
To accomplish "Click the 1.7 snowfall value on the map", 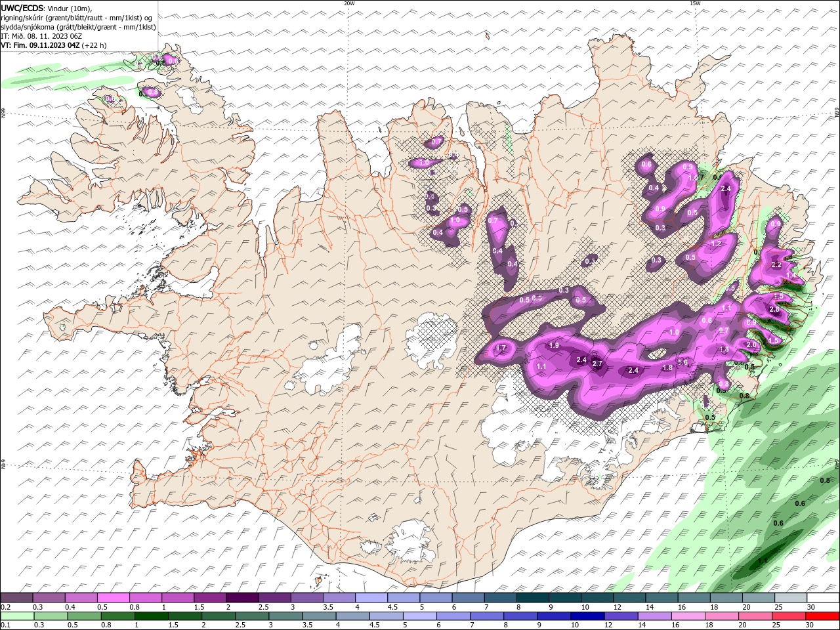I will click(501, 348).
